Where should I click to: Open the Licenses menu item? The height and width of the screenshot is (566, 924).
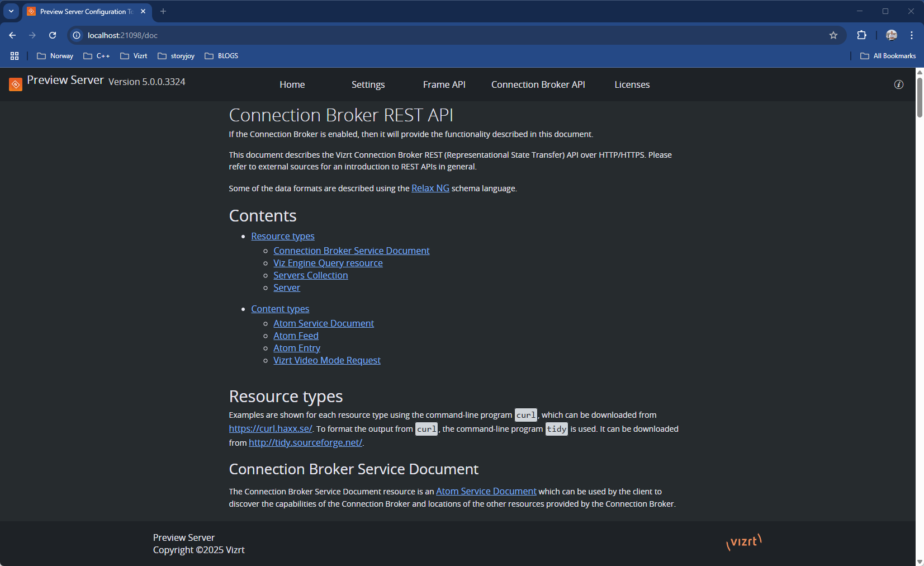pyautogui.click(x=632, y=84)
